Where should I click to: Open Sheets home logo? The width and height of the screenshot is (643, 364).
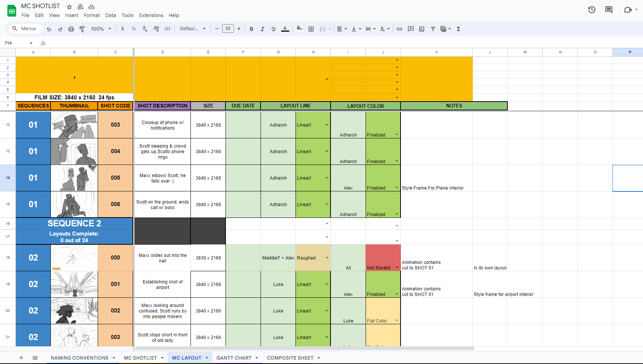click(12, 11)
